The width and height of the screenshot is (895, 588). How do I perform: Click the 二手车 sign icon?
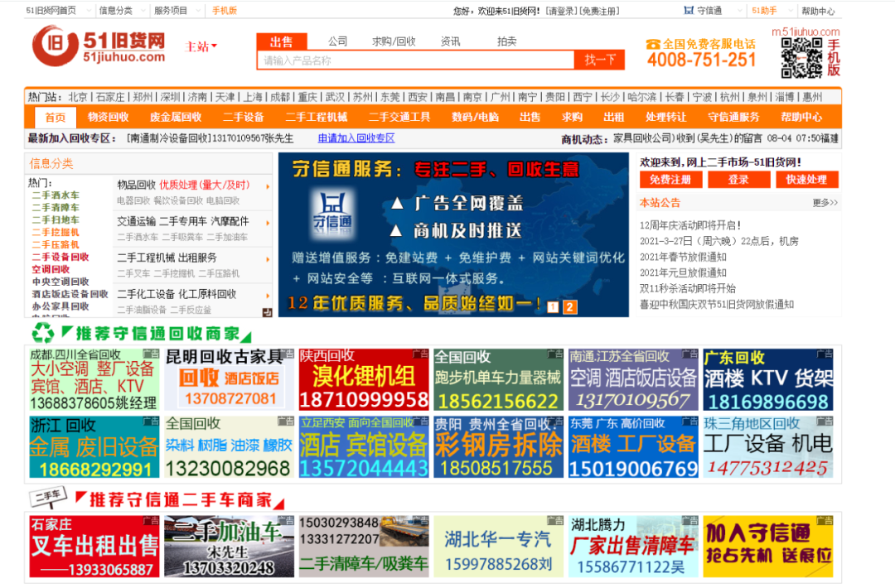click(49, 498)
